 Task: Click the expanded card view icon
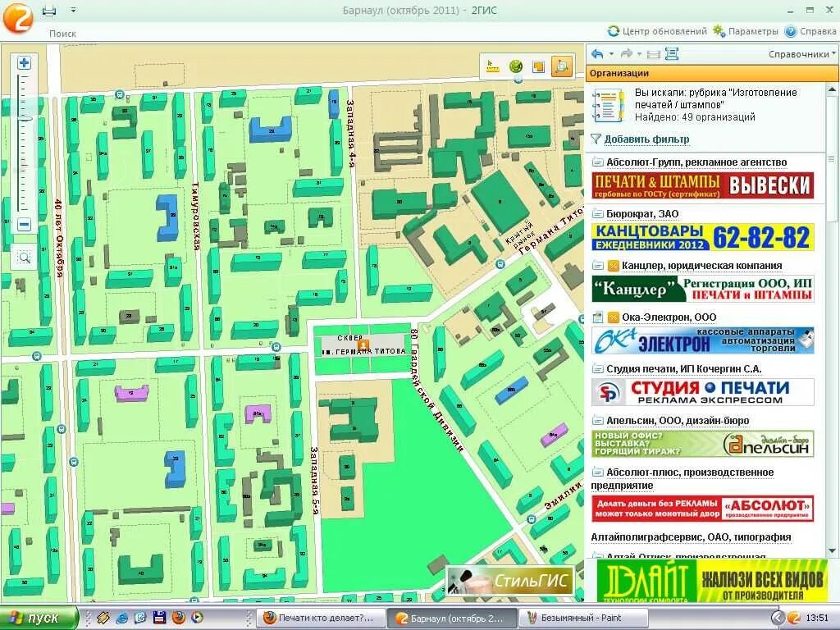(x=672, y=53)
